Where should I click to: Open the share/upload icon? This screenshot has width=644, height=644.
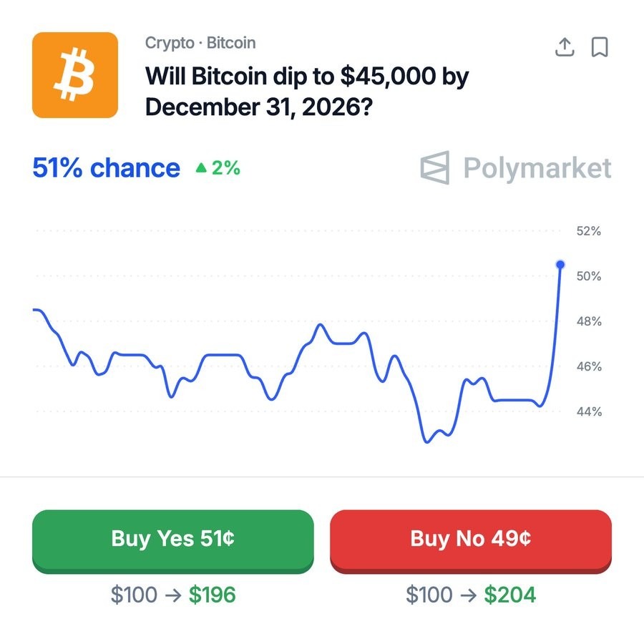(565, 47)
